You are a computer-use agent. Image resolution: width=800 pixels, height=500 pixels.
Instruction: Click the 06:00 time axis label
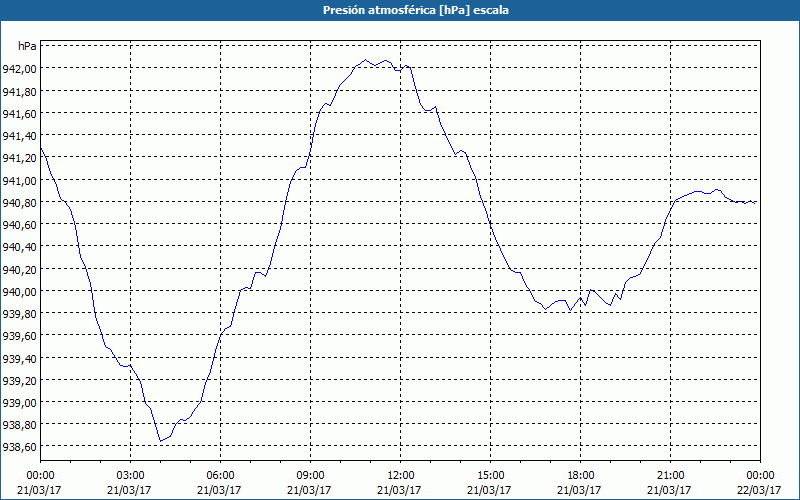pyautogui.click(x=220, y=476)
